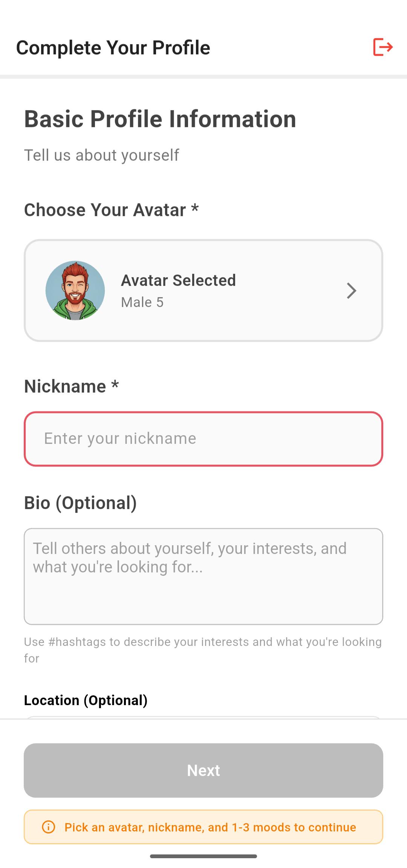Click the Complete Your Profile header

pos(113,47)
